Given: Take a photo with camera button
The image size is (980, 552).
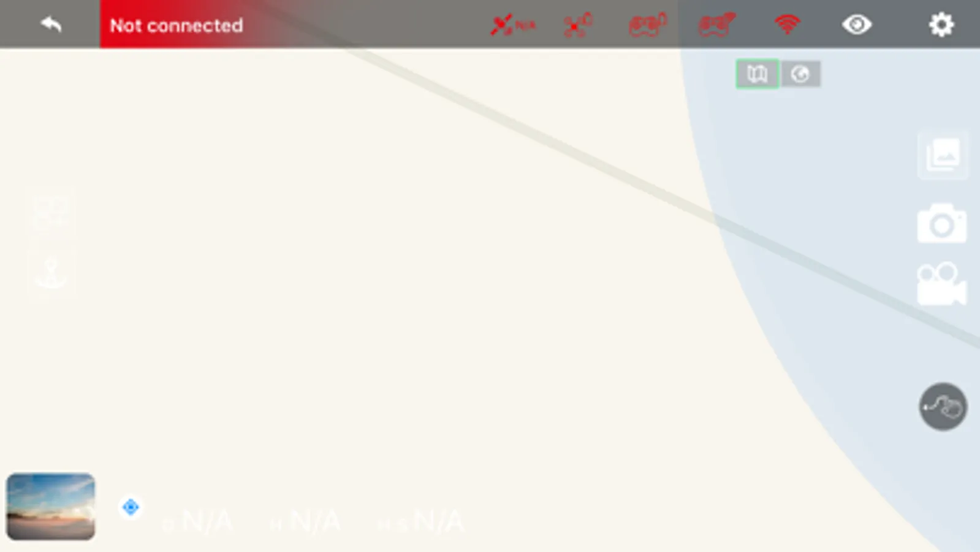Looking at the screenshot, I should (942, 224).
